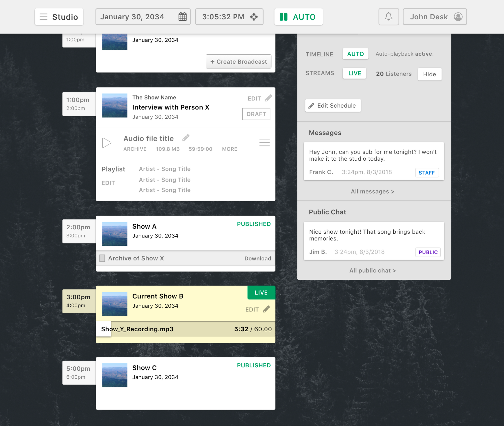The width and height of the screenshot is (504, 426).
Task: Open the John Desk user menu
Action: click(435, 17)
